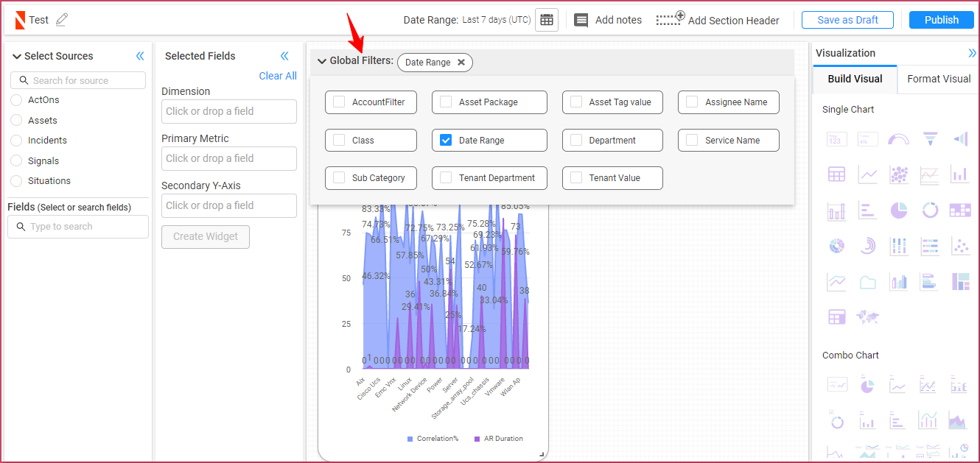The width and height of the screenshot is (980, 463).
Task: Remove the Date Range filter chip
Action: [x=461, y=63]
